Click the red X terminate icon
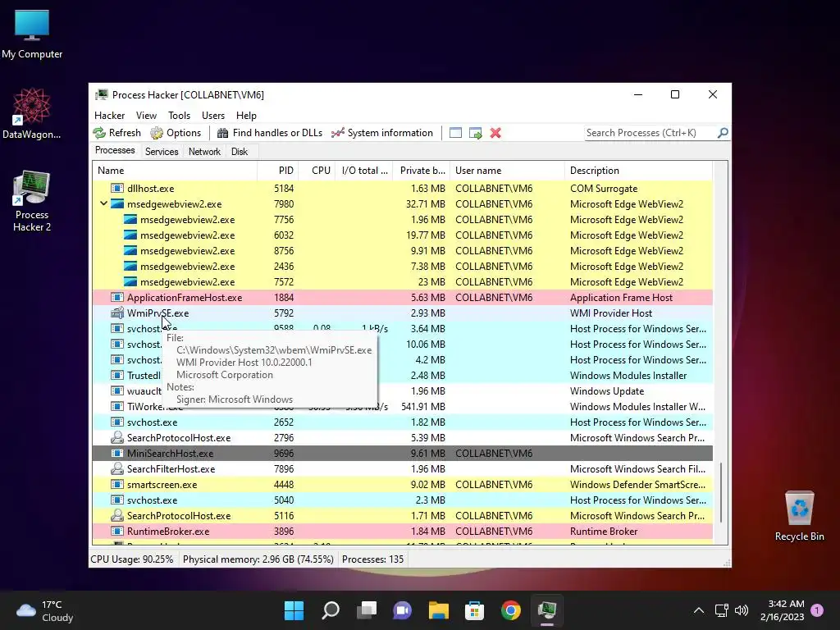The image size is (840, 630). click(495, 133)
